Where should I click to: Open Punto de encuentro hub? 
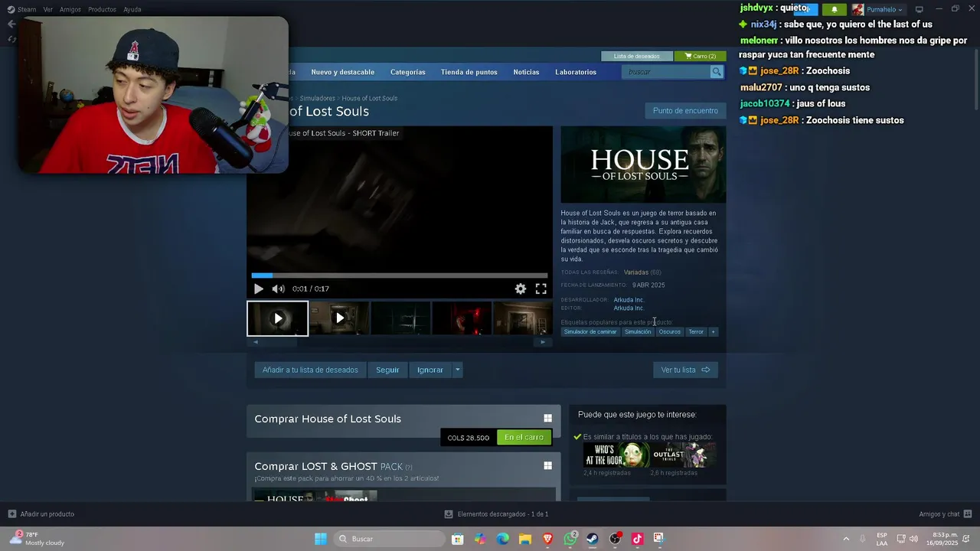click(685, 111)
